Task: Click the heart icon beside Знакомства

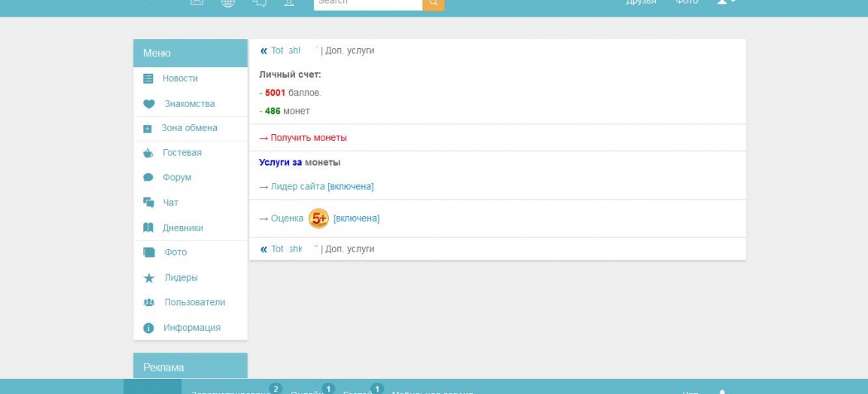Action: coord(148,104)
